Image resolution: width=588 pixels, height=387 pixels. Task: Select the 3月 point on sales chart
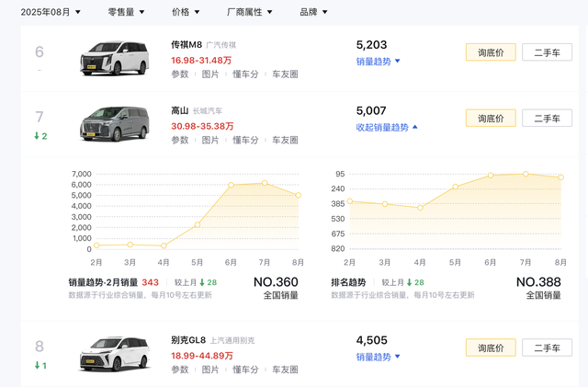pos(130,245)
